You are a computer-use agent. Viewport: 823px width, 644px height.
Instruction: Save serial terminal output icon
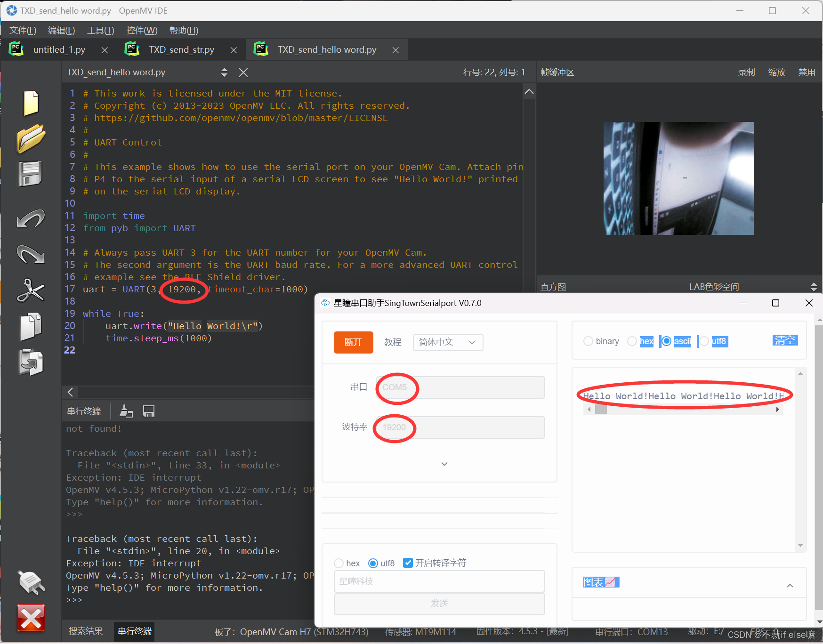(149, 411)
